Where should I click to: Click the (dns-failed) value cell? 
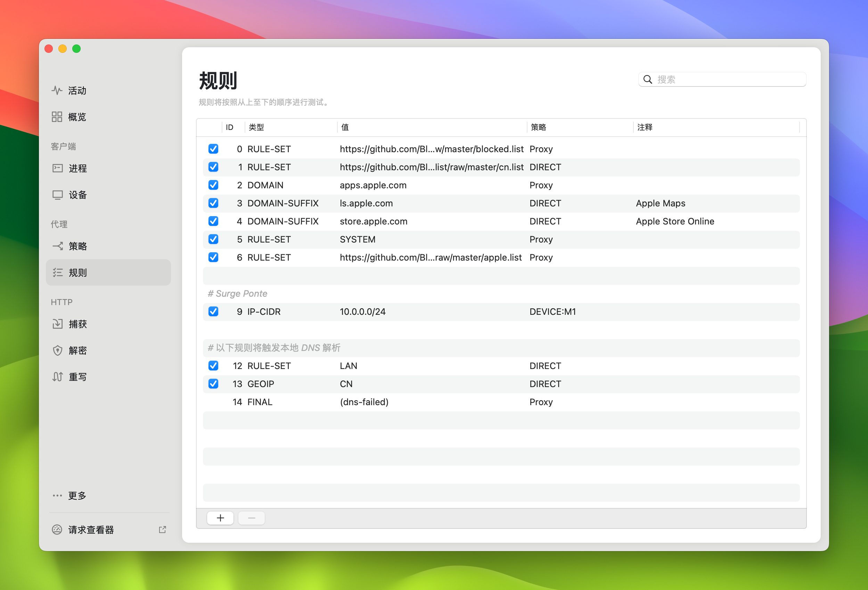tap(364, 402)
